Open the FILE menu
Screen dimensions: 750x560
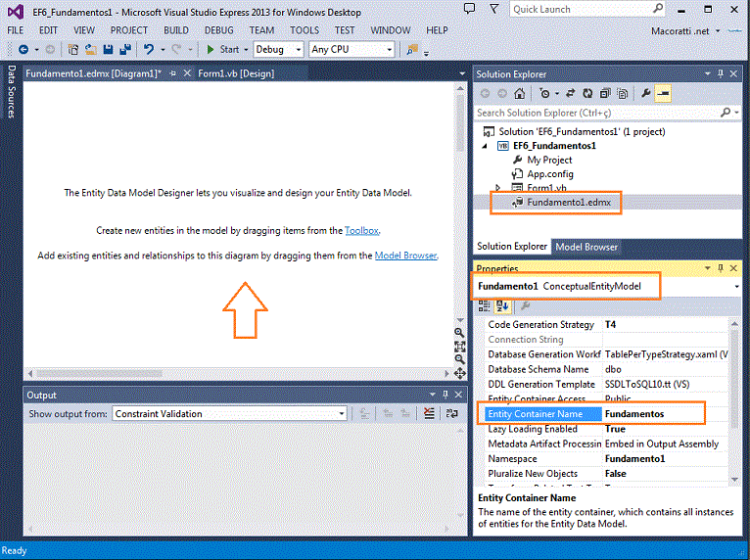coord(16,30)
